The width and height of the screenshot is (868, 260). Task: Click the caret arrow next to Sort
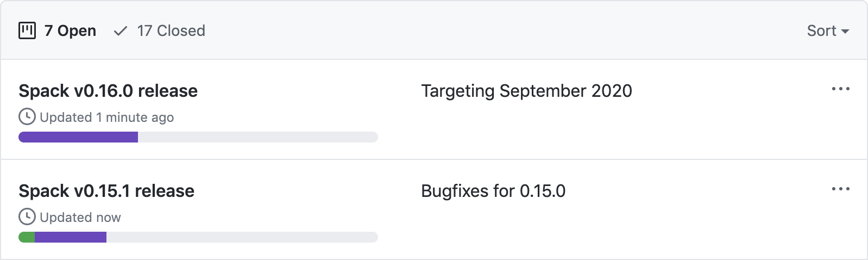pyautogui.click(x=845, y=32)
